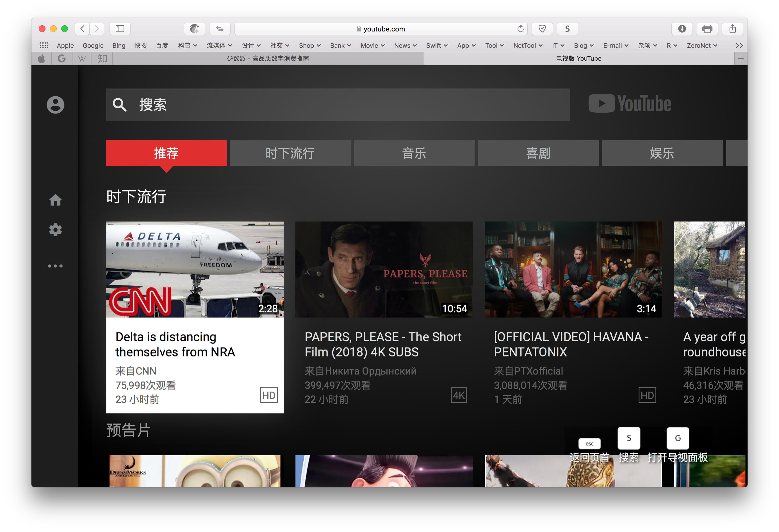
Task: Click the esc 返回页首 shortcut key
Action: (589, 444)
